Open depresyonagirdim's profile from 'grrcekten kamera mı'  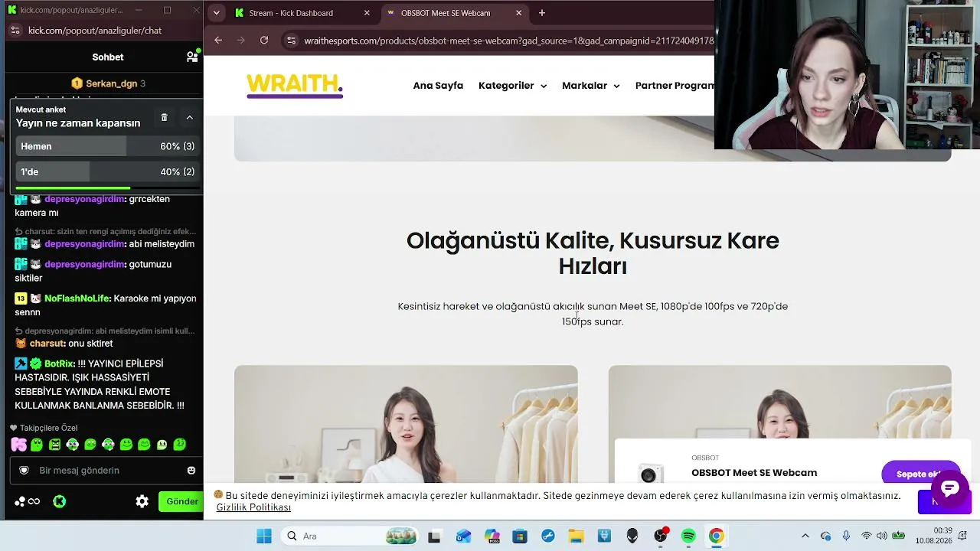[84, 199]
